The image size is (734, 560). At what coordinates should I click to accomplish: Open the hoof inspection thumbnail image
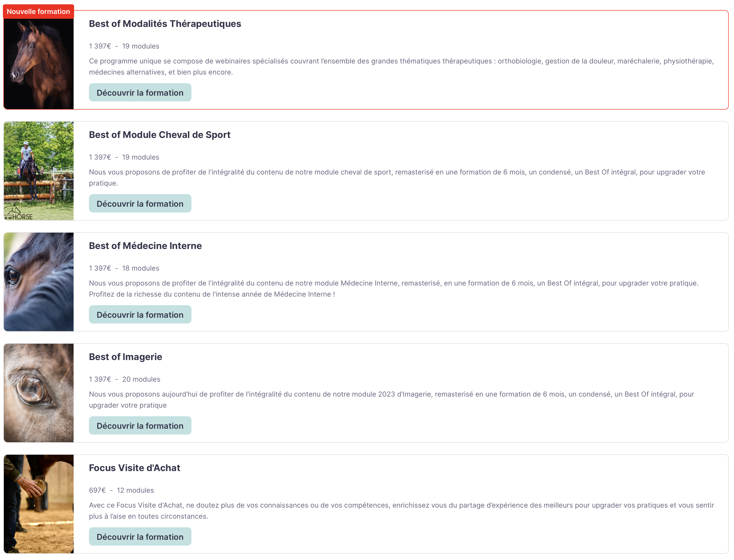[39, 504]
